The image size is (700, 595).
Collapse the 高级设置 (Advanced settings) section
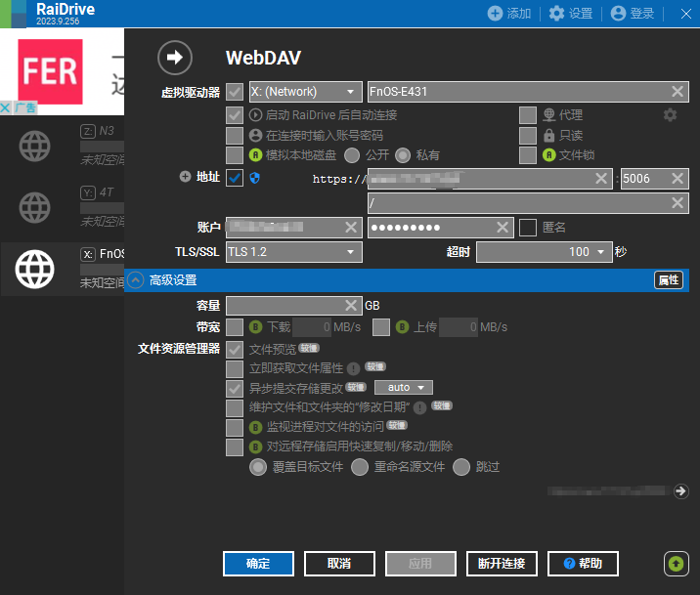coord(135,280)
